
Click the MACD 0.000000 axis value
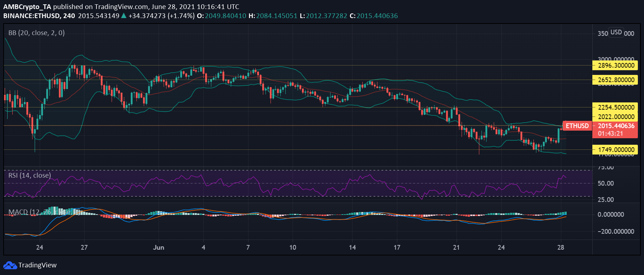tap(611, 215)
